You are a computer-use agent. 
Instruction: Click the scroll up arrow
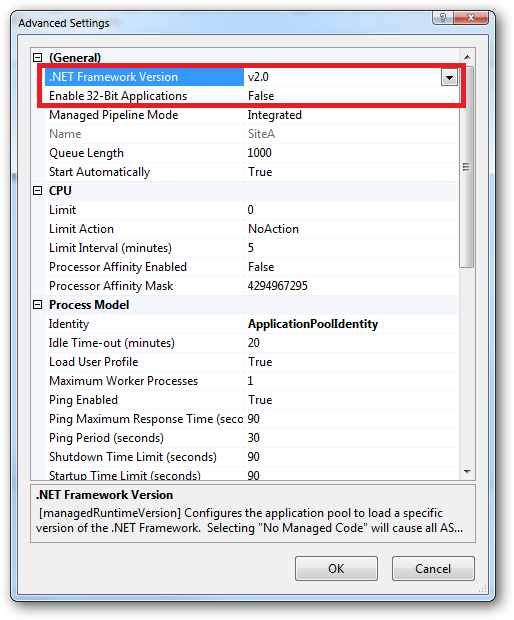467,57
